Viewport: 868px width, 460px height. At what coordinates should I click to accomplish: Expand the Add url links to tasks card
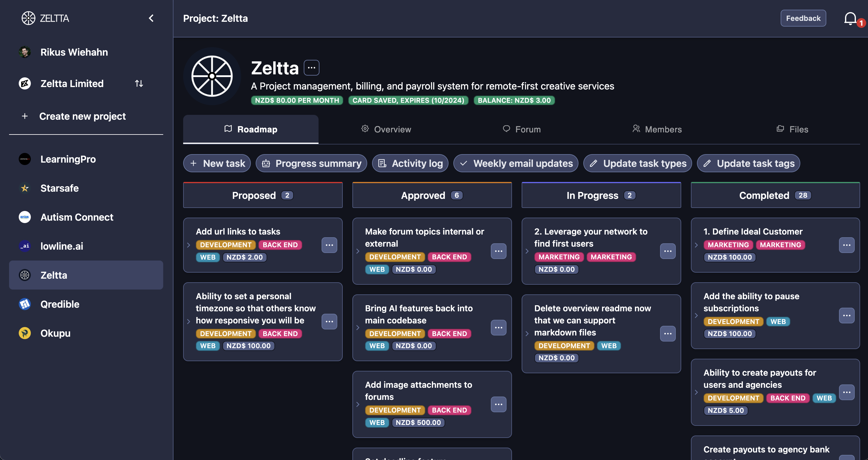coord(189,245)
